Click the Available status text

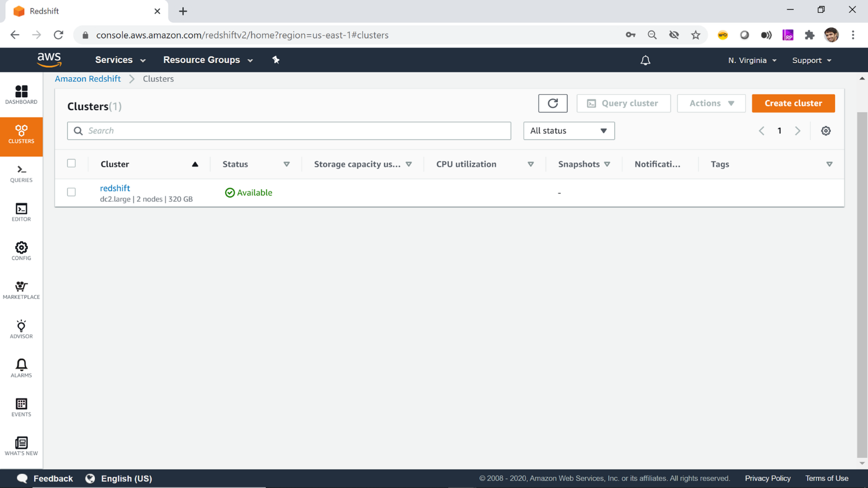click(255, 193)
